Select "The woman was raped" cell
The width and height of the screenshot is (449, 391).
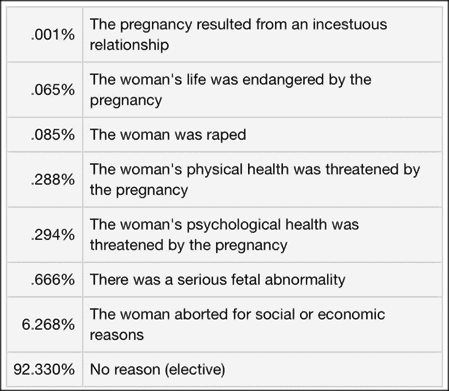[x=263, y=135]
